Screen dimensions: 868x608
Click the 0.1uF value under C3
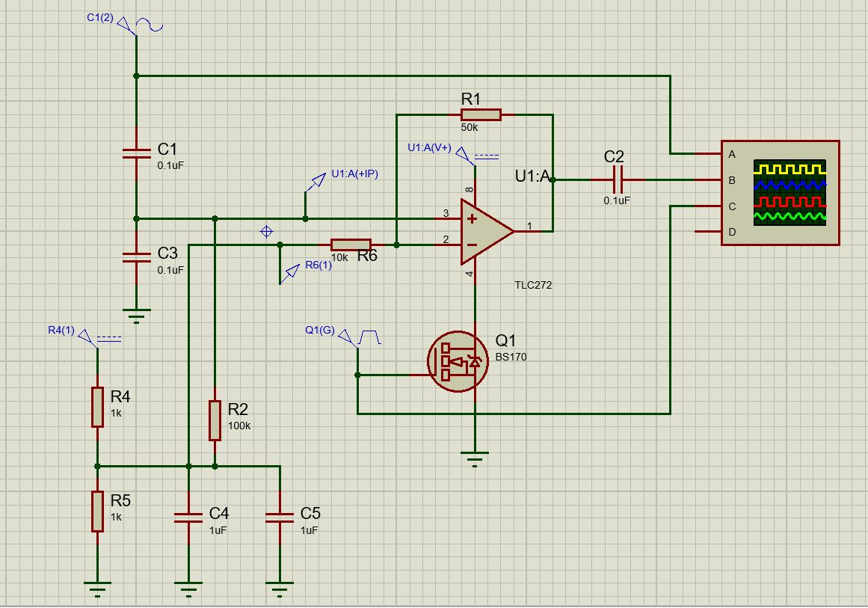[x=170, y=270]
